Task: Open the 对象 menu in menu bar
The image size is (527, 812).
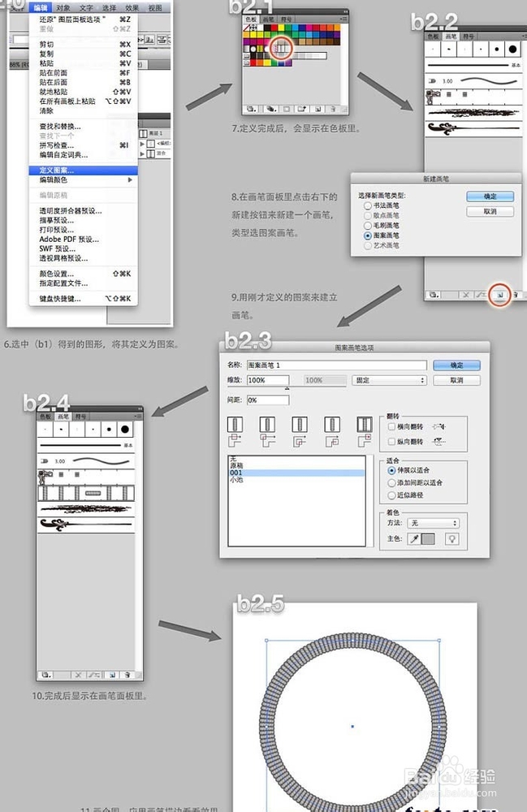Action: (63, 8)
